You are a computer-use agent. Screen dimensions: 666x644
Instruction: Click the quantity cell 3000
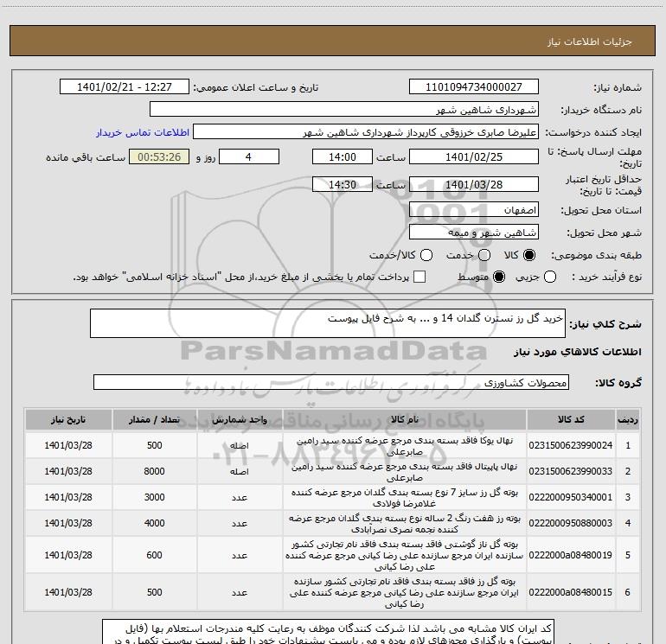[x=154, y=497]
